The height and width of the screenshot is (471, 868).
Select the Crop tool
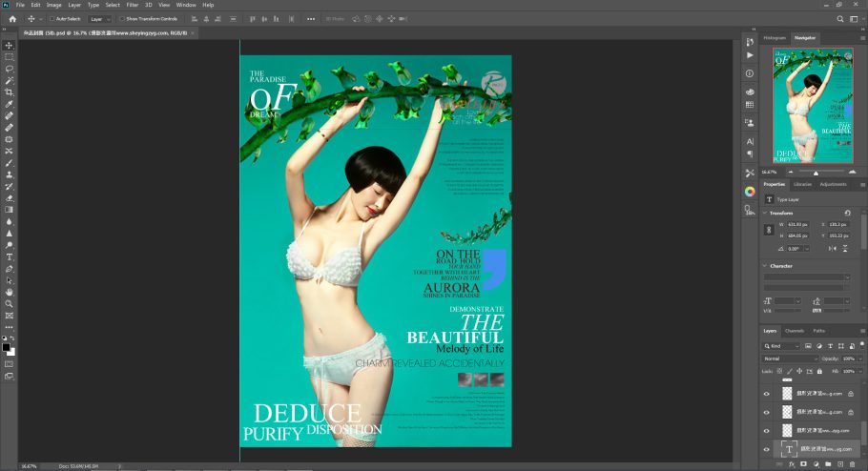[9, 92]
